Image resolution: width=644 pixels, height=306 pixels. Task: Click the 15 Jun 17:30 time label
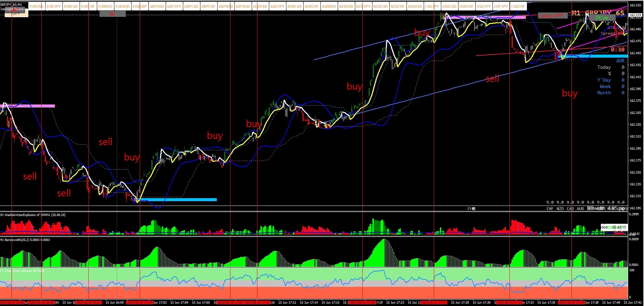coord(481,303)
